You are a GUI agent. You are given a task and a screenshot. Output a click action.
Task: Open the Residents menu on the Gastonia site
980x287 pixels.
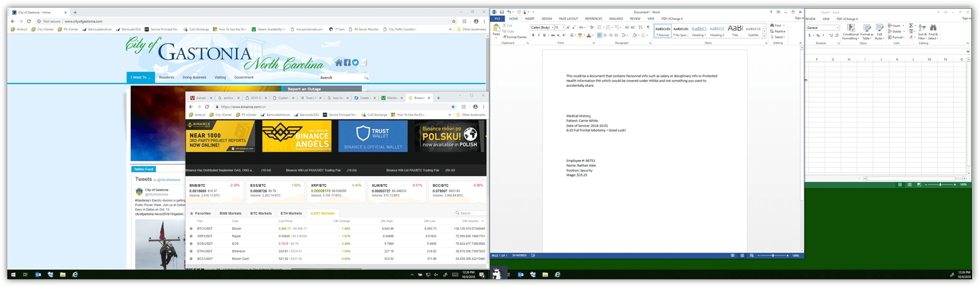[x=167, y=78]
